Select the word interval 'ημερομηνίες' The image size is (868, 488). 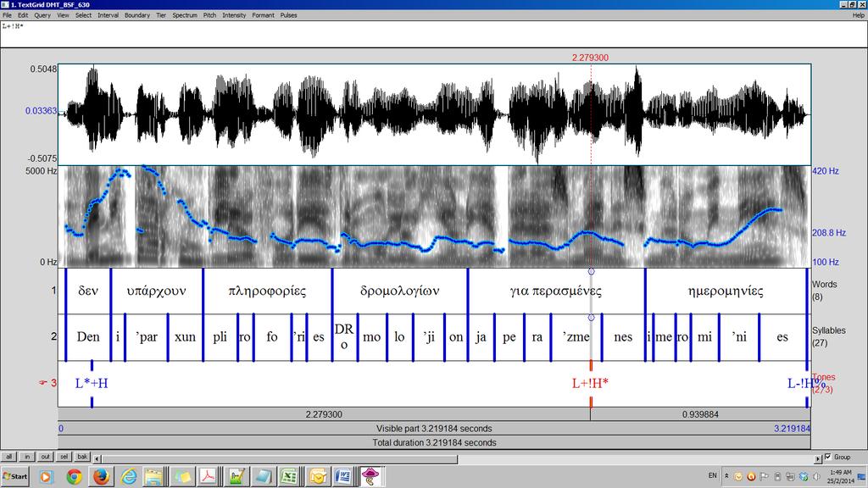click(726, 291)
